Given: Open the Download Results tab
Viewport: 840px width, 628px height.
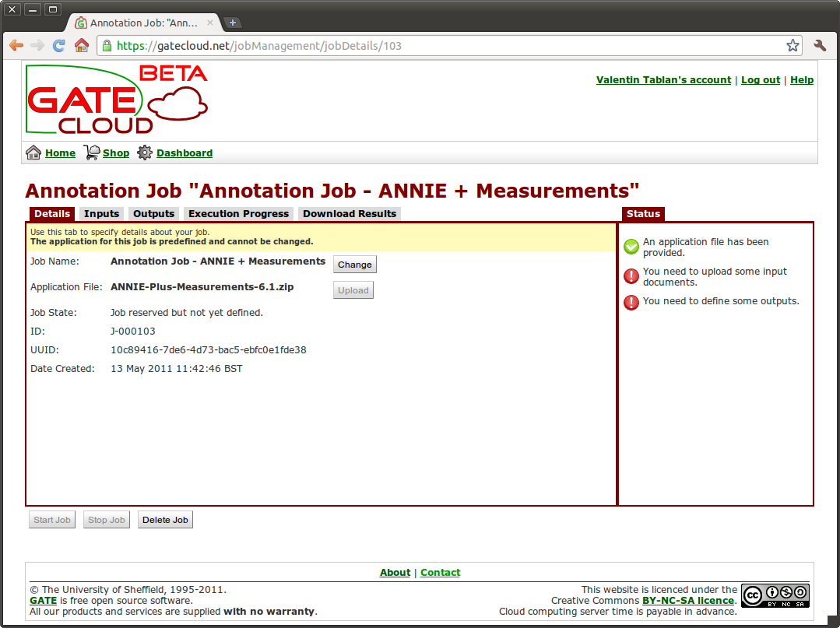Looking at the screenshot, I should (x=350, y=214).
